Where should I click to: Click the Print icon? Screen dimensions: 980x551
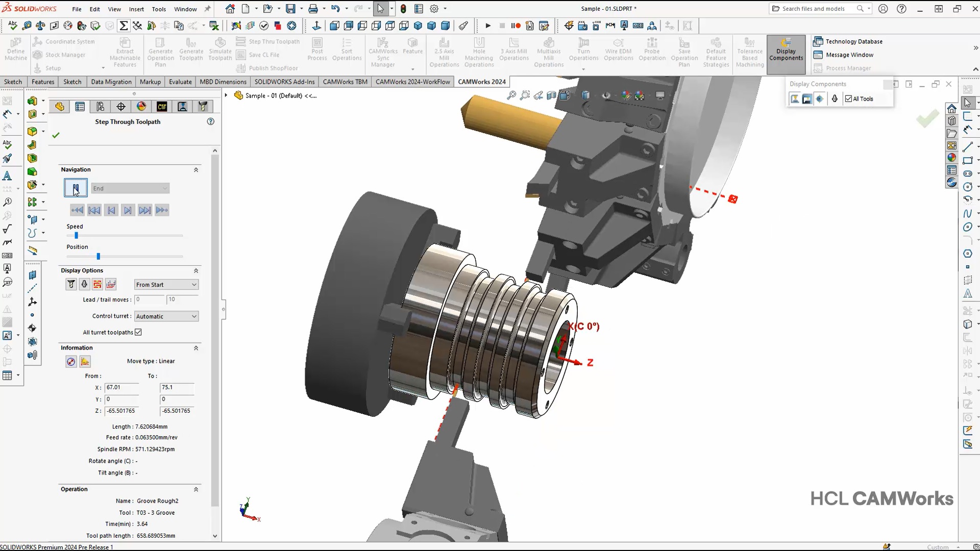pyautogui.click(x=313, y=9)
